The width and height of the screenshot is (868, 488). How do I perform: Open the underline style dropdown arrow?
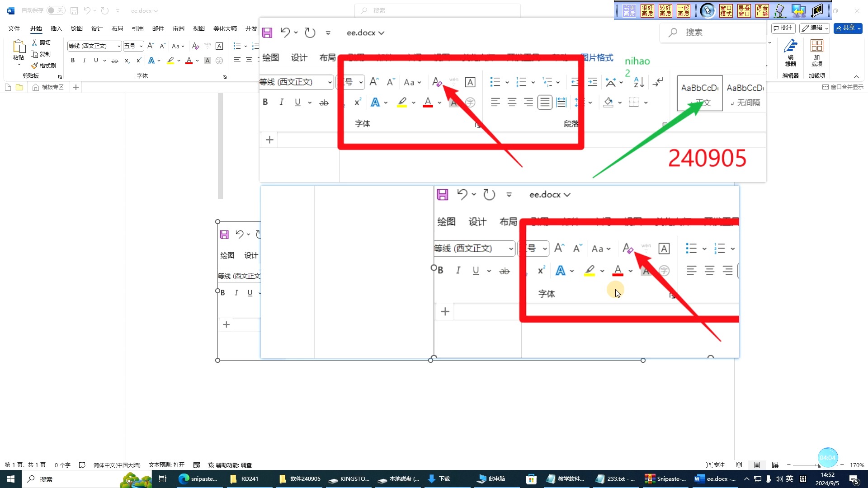coord(104,61)
